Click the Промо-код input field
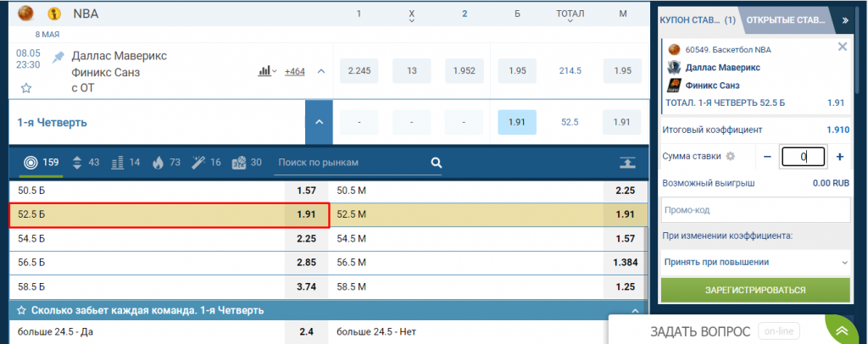This screenshot has height=344, width=868. (x=754, y=209)
